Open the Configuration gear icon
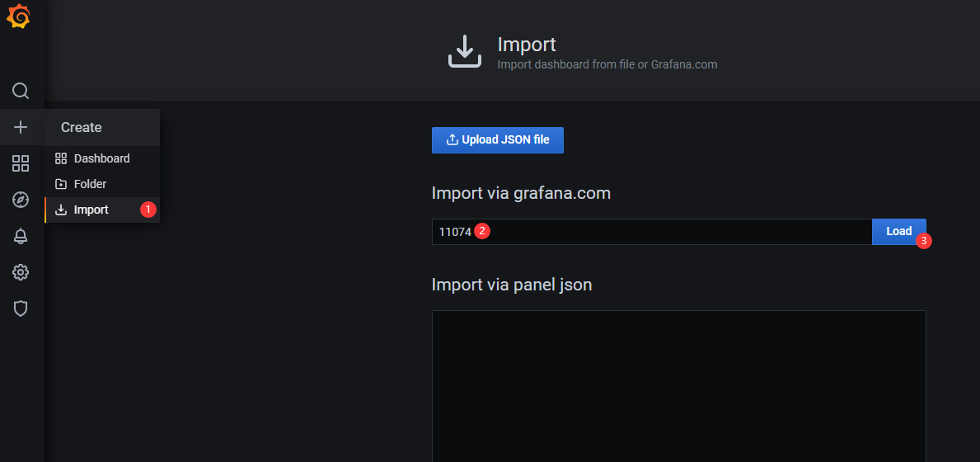Image resolution: width=980 pixels, height=462 pixels. (21, 272)
